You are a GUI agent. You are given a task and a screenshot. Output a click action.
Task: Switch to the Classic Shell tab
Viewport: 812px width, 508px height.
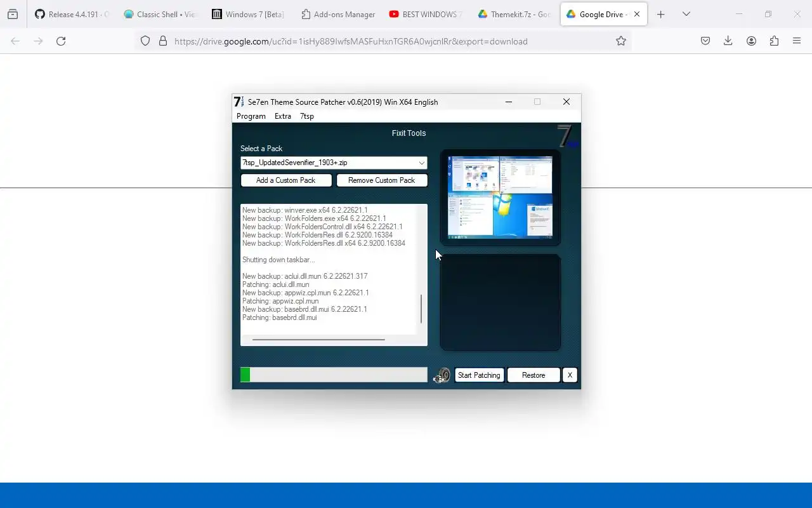coord(160,14)
